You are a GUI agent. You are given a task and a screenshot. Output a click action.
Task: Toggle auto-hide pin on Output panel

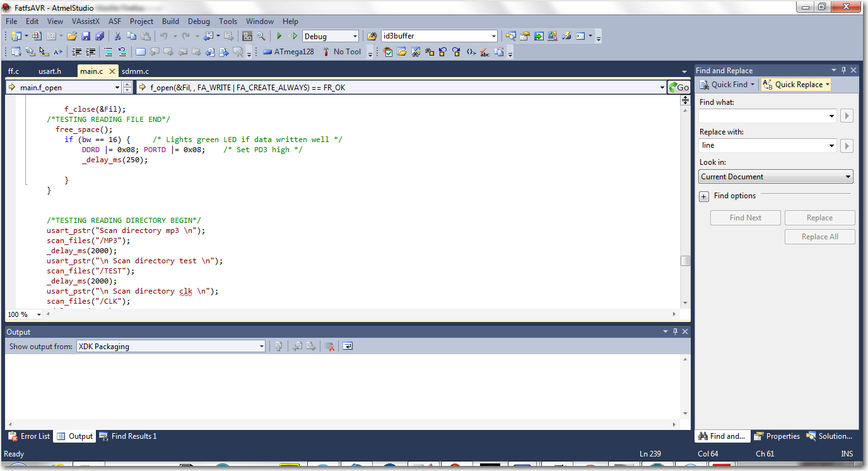(x=675, y=331)
